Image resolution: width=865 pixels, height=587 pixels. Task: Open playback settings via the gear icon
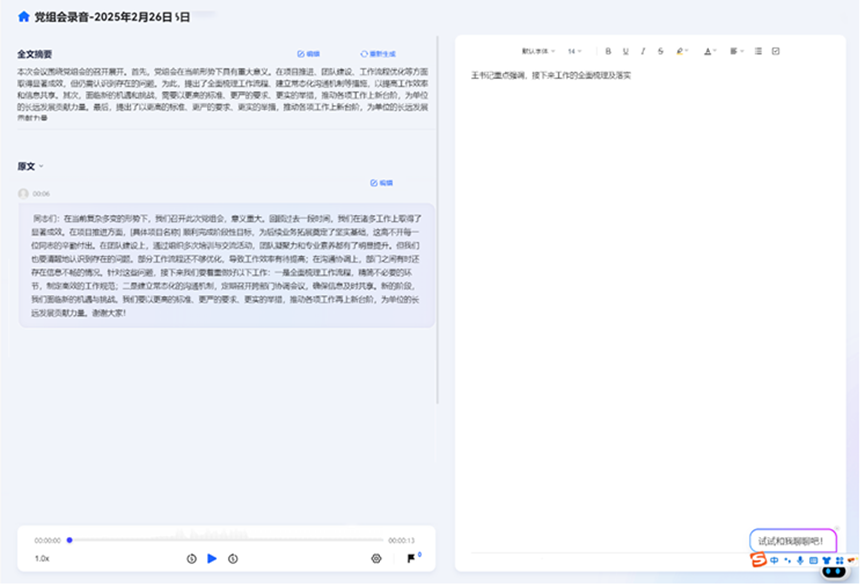coord(377,558)
